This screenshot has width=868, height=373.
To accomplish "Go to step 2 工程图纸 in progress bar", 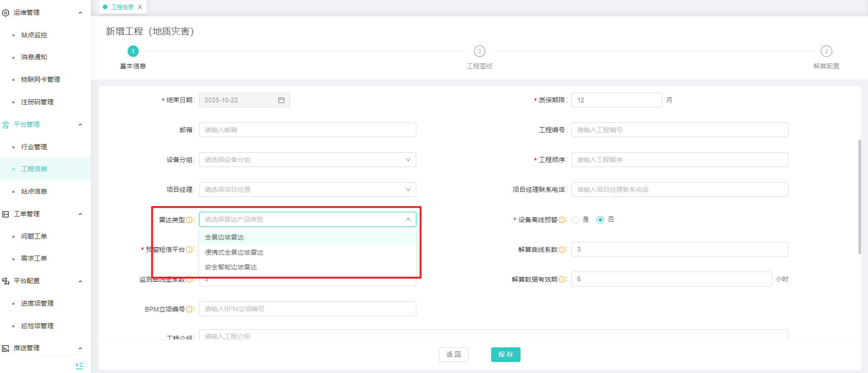I will tap(479, 51).
